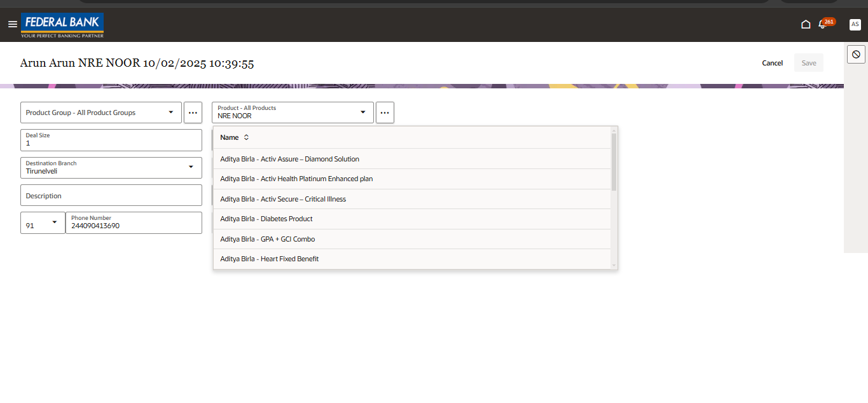This screenshot has width=868, height=403.
Task: Select Aditya Birla - GPA + GCI Combo
Action: point(412,239)
